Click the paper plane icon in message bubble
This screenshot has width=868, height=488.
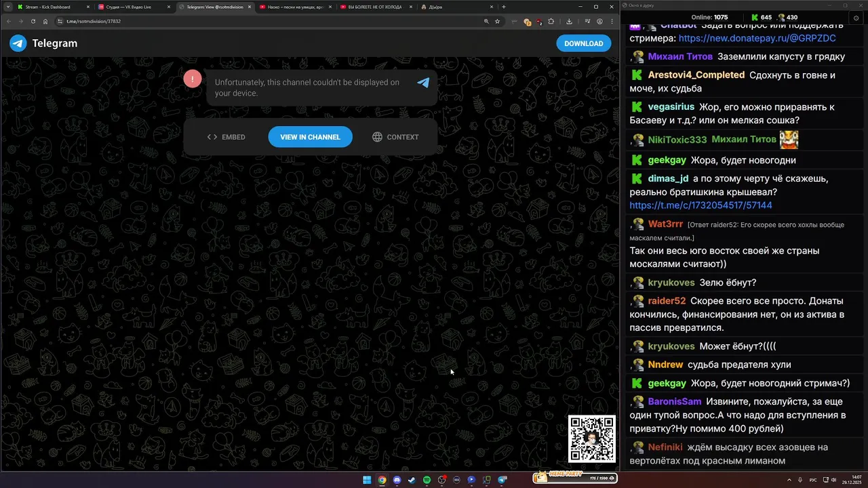click(x=423, y=83)
